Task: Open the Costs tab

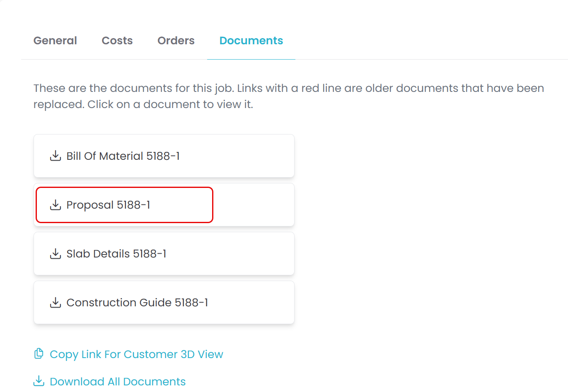Action: click(x=117, y=41)
